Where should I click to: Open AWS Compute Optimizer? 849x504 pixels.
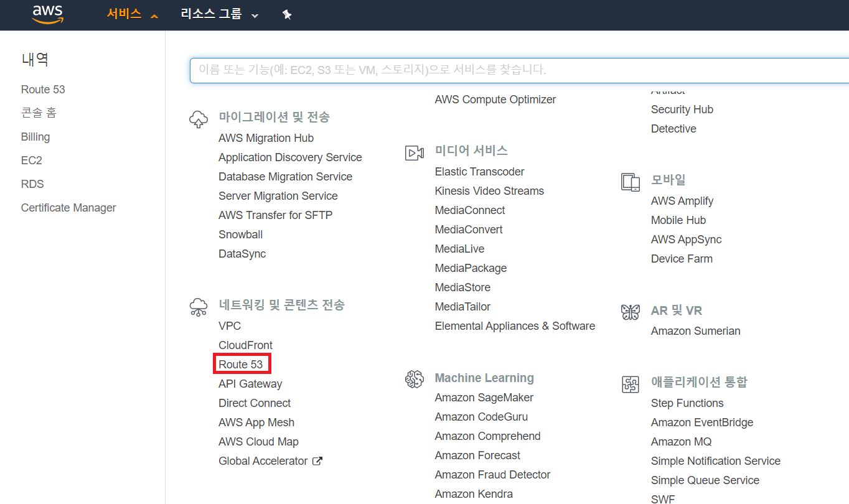tap(495, 100)
